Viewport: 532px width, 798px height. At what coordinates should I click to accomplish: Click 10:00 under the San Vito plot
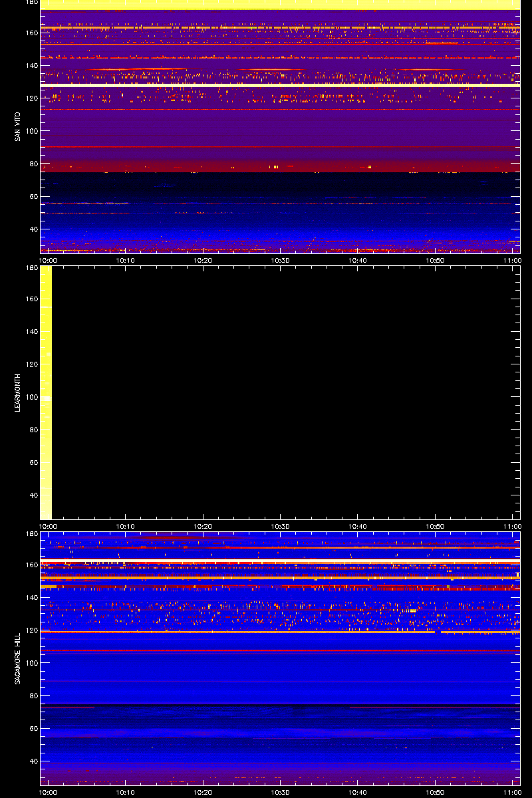click(49, 261)
